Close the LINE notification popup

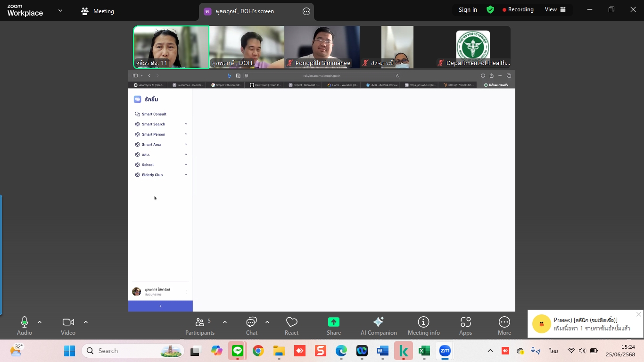638,314
